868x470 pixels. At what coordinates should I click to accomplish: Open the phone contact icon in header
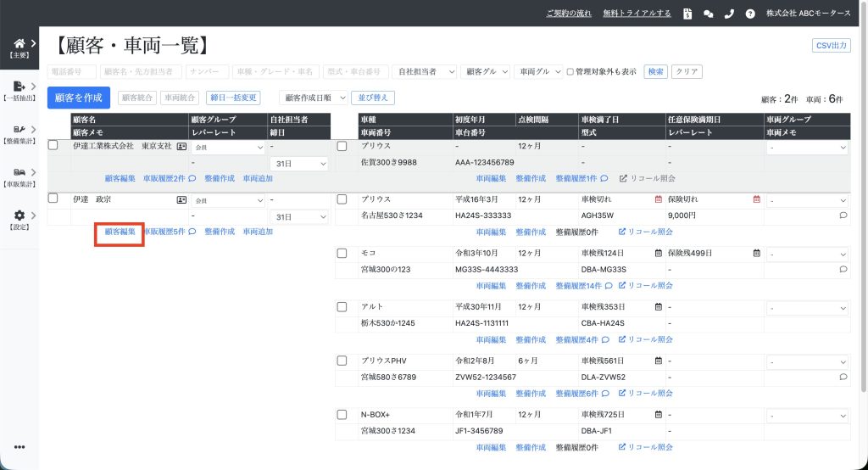click(729, 14)
